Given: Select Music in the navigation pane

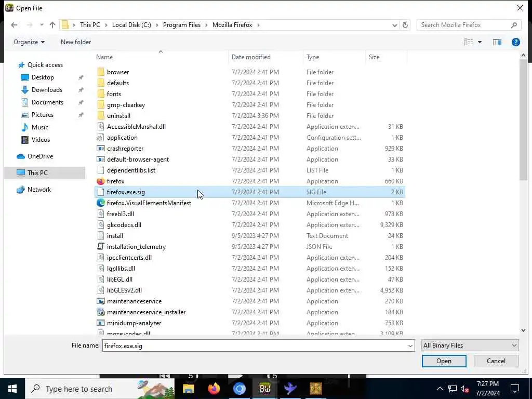Looking at the screenshot, I should (39, 127).
